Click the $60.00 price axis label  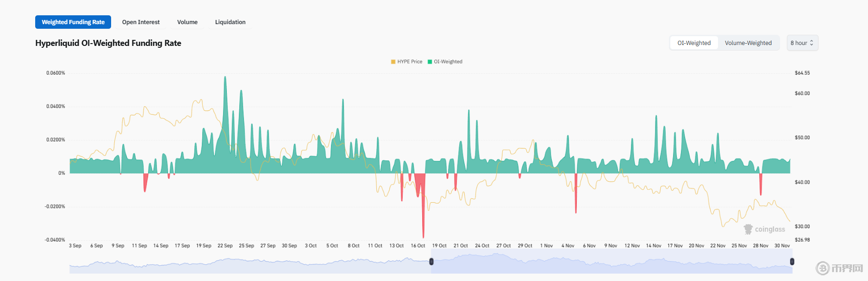[x=802, y=93]
